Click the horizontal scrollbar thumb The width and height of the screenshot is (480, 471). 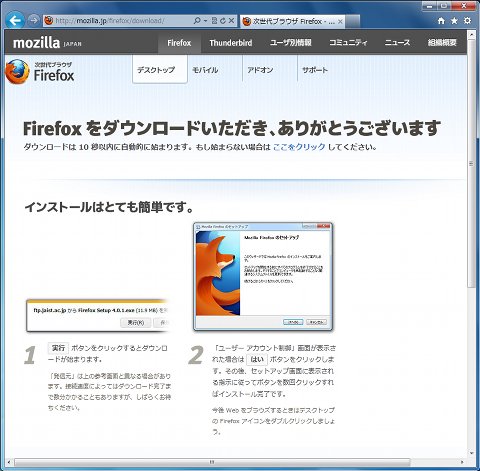[212, 462]
